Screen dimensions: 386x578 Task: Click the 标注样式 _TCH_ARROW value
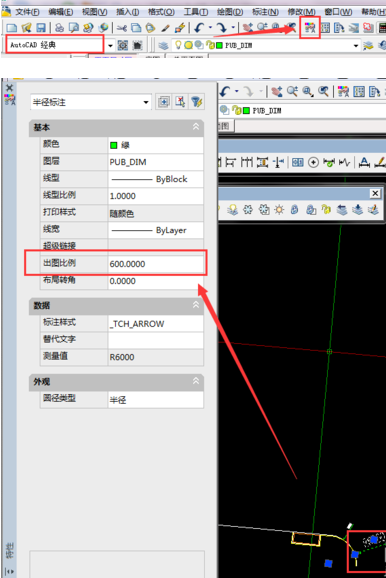point(156,324)
